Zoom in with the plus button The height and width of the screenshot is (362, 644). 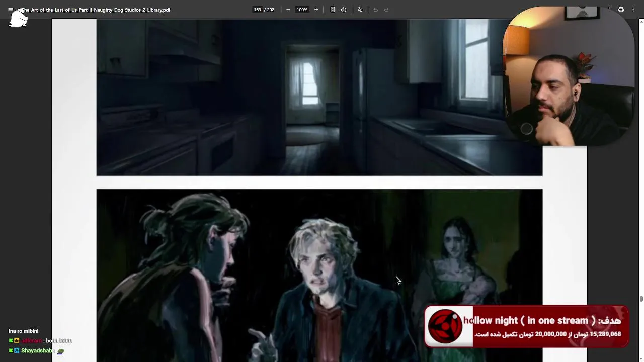316,10
